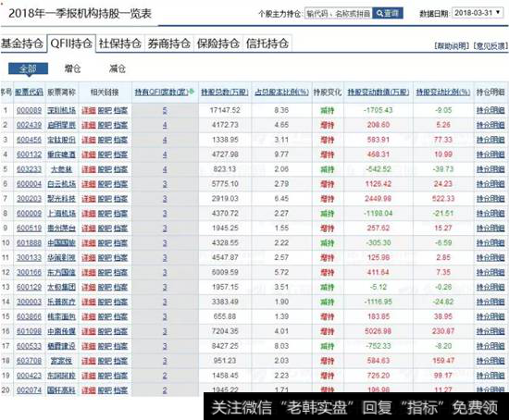This screenshot has height=420, width=509.
Task: Sort by 持股变动数值(万股) column header
Action: [x=379, y=93]
